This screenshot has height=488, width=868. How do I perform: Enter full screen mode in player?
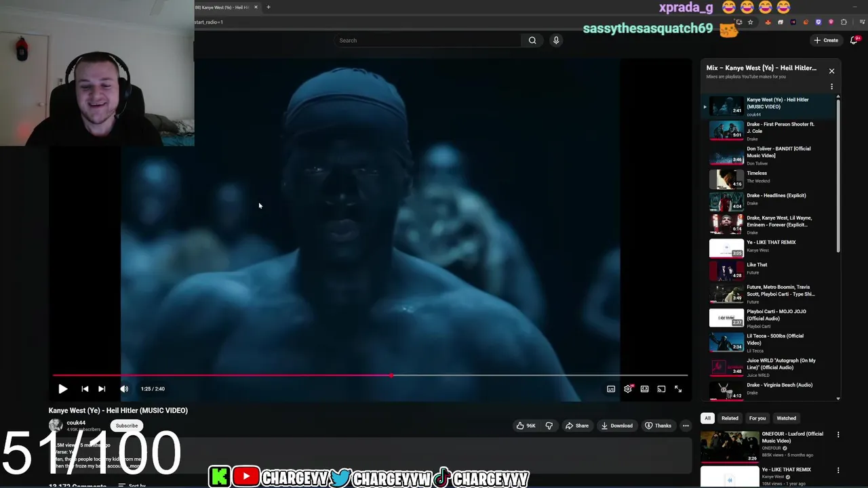pyautogui.click(x=678, y=389)
